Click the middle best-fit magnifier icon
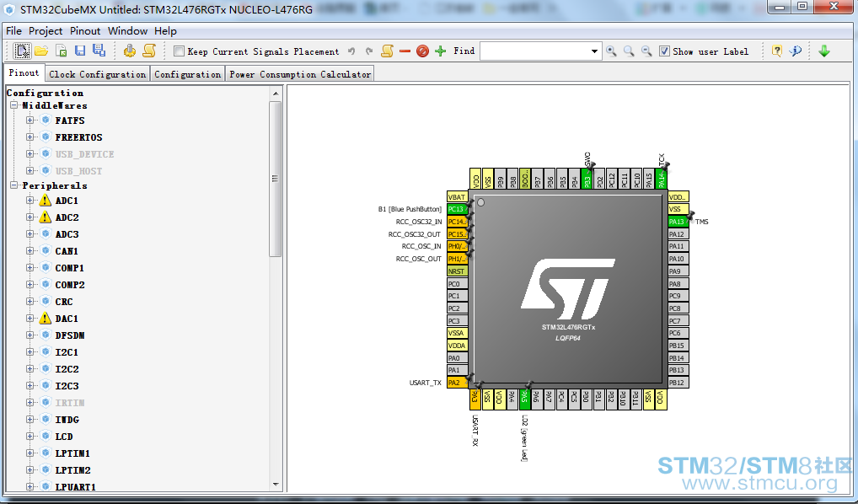This screenshot has height=504, width=858. pos(629,51)
